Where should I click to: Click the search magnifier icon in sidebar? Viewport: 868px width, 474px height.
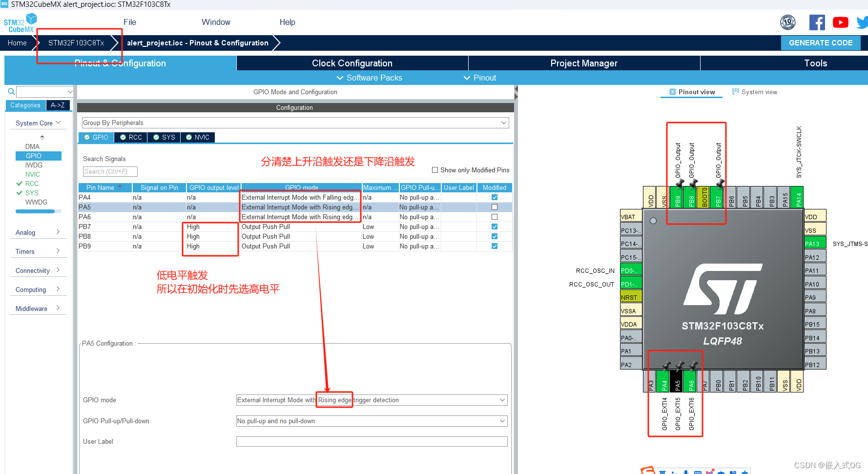pos(11,91)
